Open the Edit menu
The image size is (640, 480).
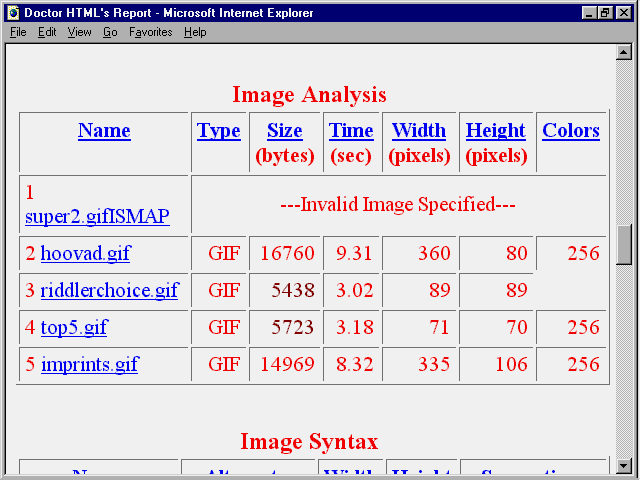(47, 32)
